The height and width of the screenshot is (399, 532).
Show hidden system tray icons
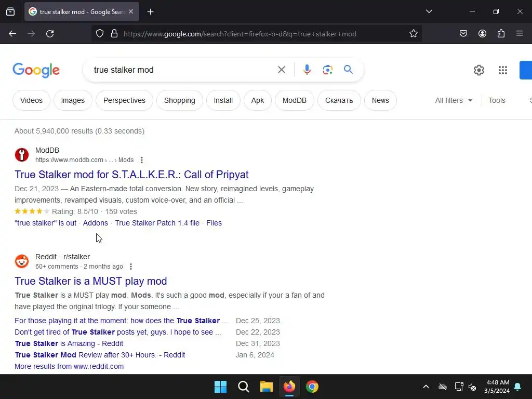(426, 387)
